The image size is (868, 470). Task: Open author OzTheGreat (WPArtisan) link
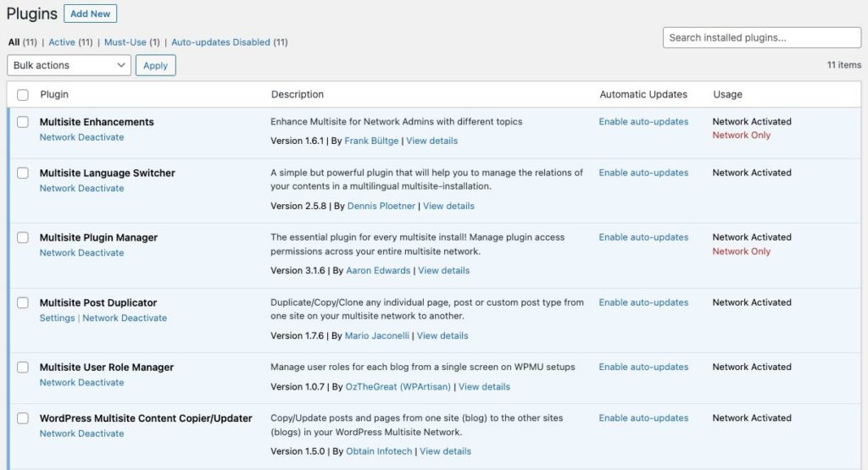[x=398, y=387]
